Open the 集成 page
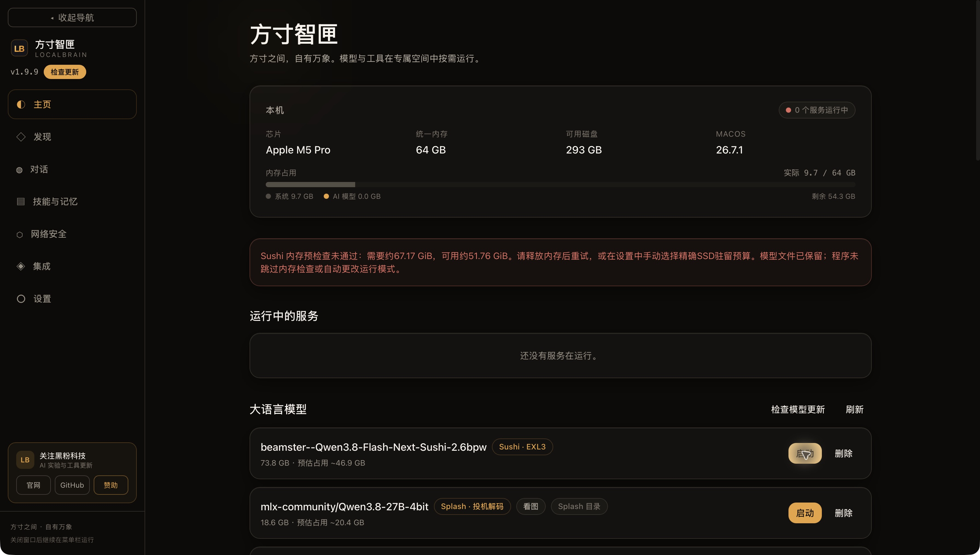Screen dimensions: 980x555 (x=72, y=266)
